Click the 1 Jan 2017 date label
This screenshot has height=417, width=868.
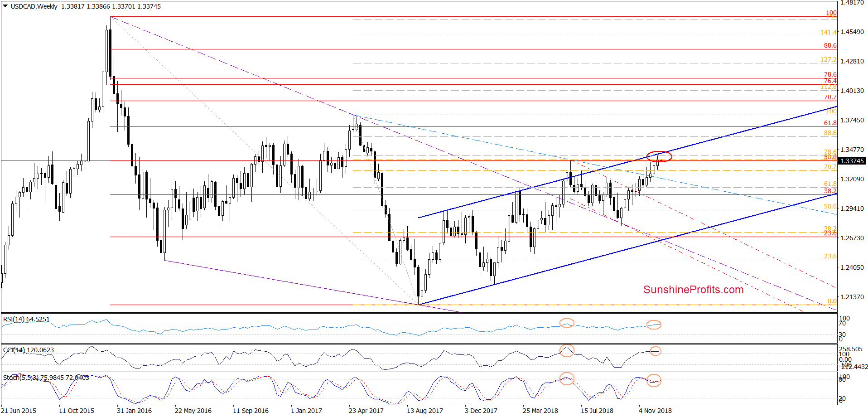point(306,411)
